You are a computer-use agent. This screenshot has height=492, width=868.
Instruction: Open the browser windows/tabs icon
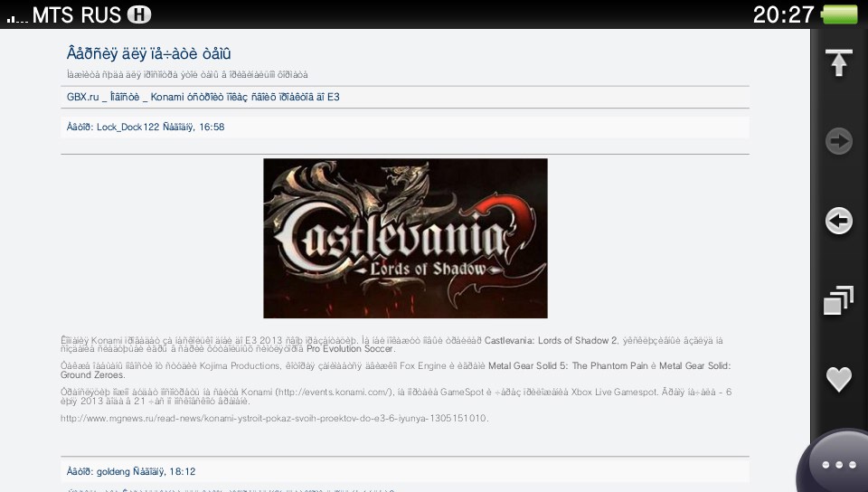(x=839, y=300)
